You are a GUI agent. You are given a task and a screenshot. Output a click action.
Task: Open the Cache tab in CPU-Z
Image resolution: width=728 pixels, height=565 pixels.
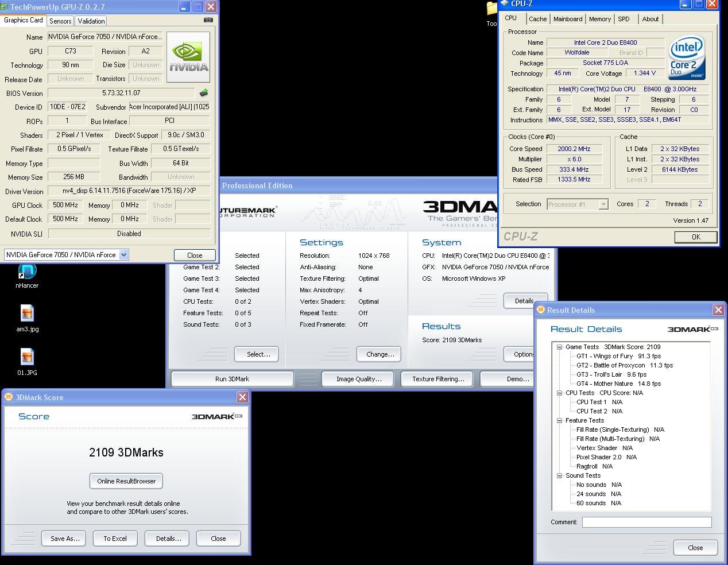click(x=537, y=19)
